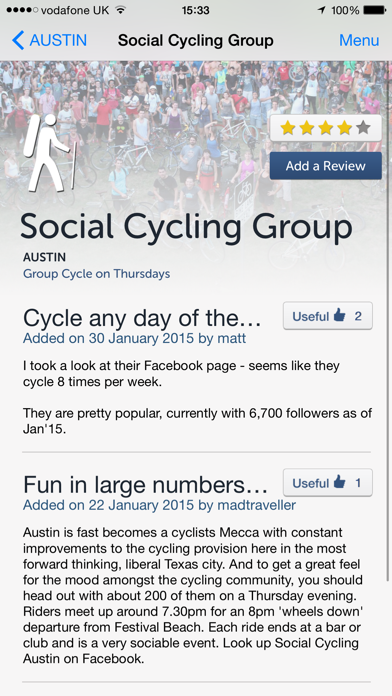Expand the 'Fun in large numbers…' review title
The height and width of the screenshot is (696, 392).
(x=145, y=484)
